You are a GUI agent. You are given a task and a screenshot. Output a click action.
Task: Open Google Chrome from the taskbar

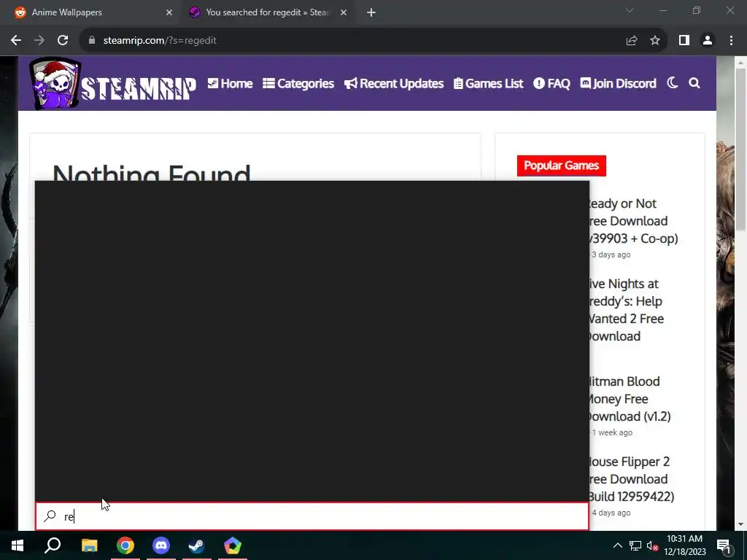(125, 545)
